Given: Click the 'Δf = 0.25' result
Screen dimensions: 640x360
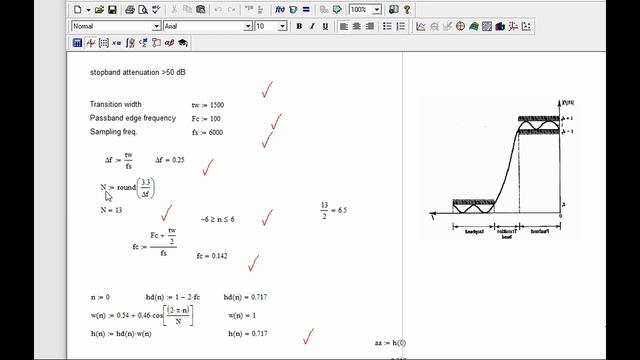Looking at the screenshot, I should coord(170,160).
